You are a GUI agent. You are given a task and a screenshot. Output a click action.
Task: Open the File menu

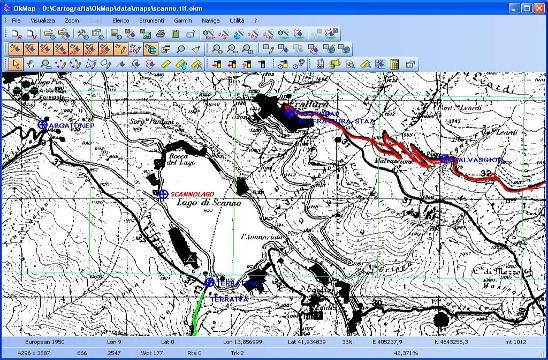[x=16, y=21]
